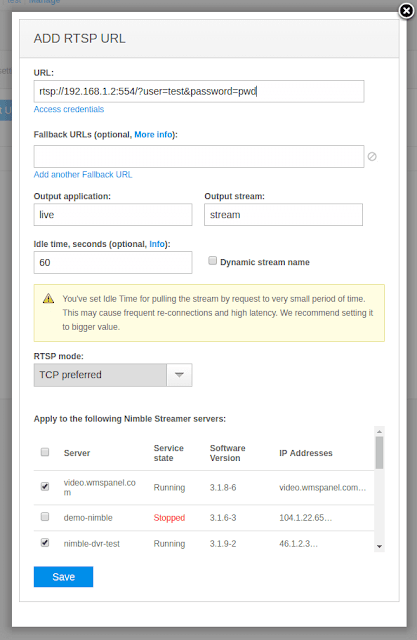Uncheck the video.wmspanel.com server

pyautogui.click(x=45, y=486)
